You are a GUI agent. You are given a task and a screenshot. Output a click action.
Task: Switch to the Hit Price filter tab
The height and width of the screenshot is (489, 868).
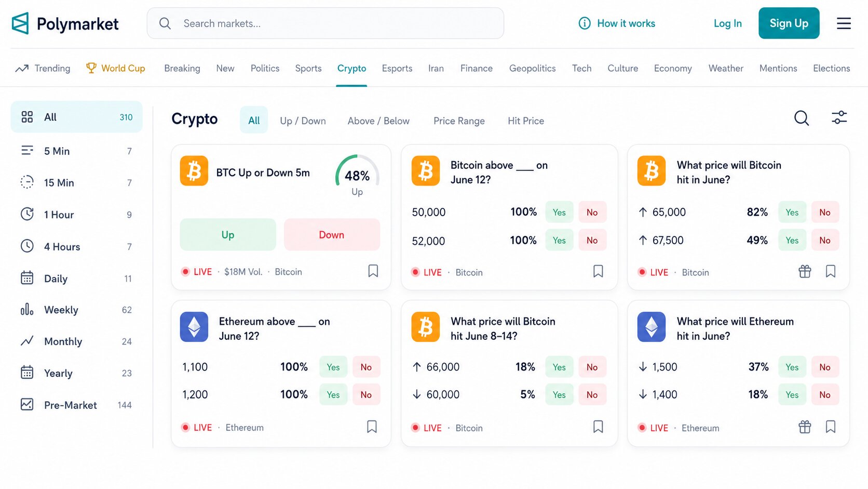[526, 121]
